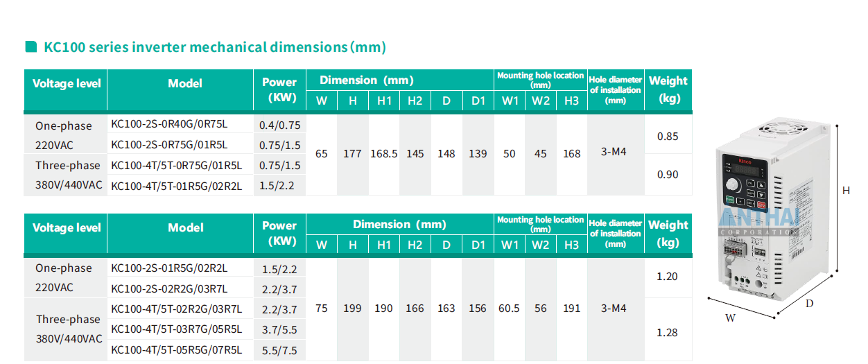Image resolution: width=868 pixels, height=364 pixels.
Task: Click power 1.5/2.2 in the KC100-2S-01R5G/02R2L row
Action: (x=279, y=269)
